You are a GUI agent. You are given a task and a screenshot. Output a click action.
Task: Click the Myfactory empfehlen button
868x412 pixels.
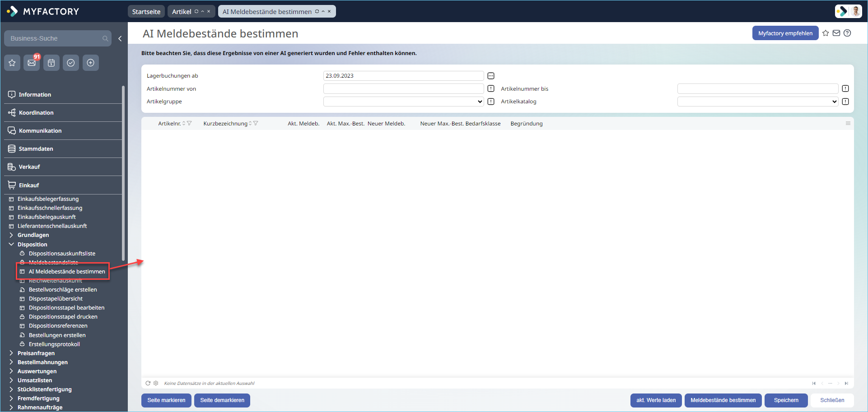pyautogui.click(x=785, y=33)
